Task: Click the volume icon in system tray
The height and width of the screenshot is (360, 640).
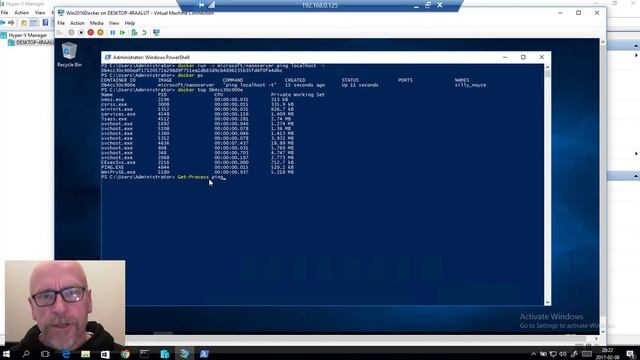Action: coord(563,354)
